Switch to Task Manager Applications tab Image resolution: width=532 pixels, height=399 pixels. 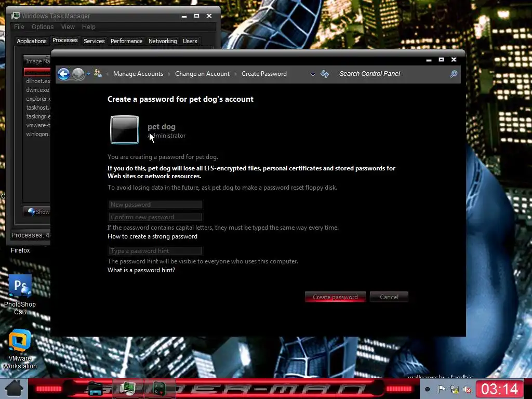pyautogui.click(x=32, y=41)
